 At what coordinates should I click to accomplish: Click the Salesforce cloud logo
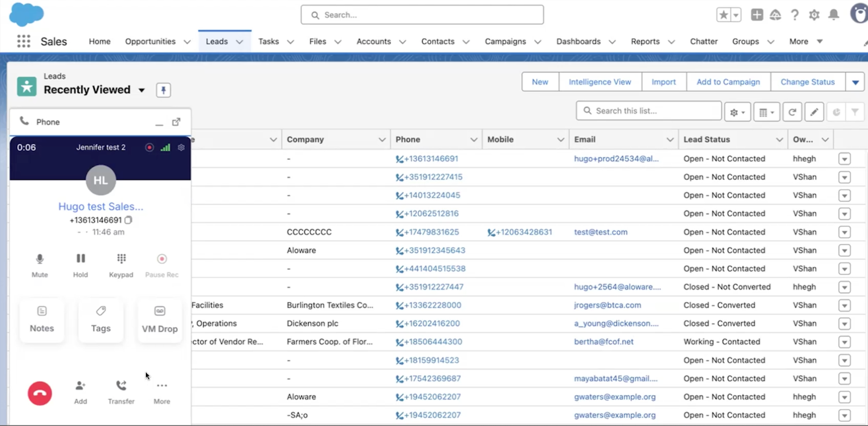tap(26, 14)
